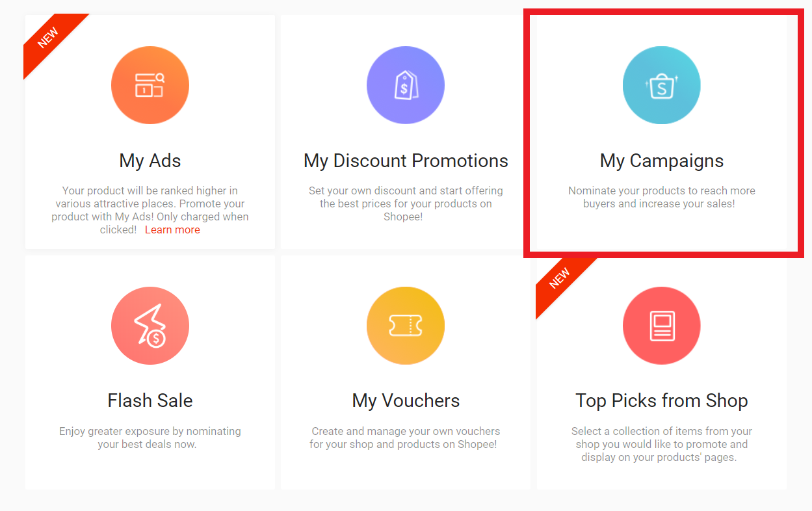The height and width of the screenshot is (511, 812).
Task: Open the purple Discount Promotions price-tag icon
Action: (x=406, y=85)
